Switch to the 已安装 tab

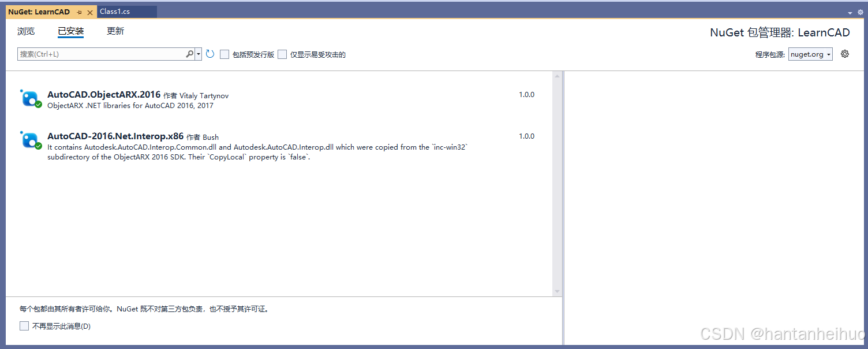click(71, 31)
